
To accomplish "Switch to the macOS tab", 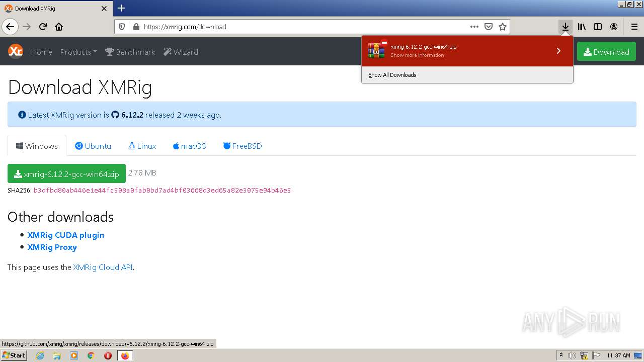I will (x=189, y=146).
